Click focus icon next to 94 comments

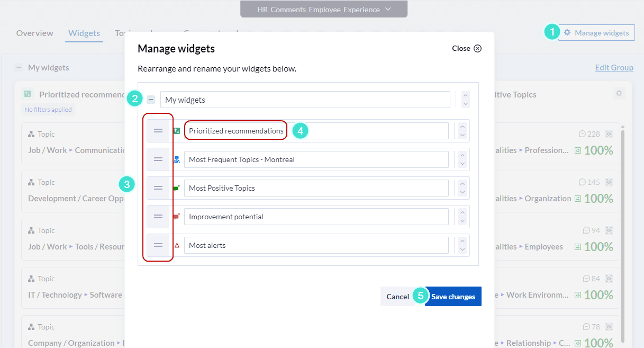609,230
